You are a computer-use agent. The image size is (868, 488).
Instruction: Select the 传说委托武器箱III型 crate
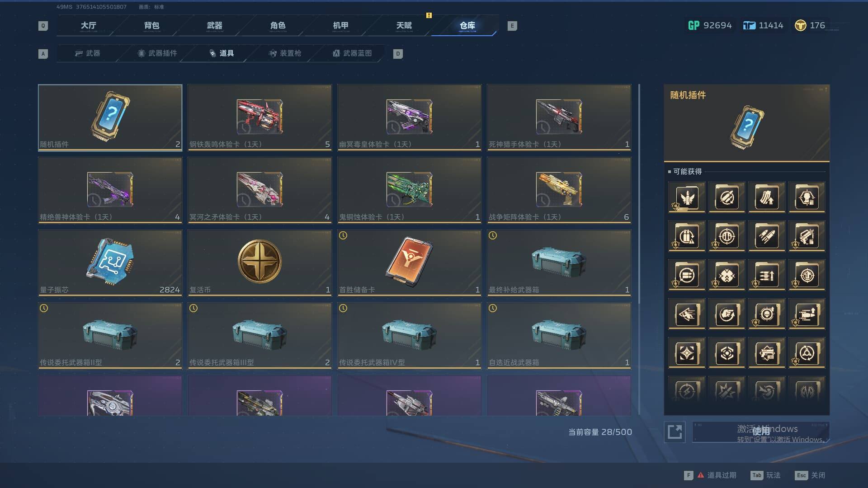(x=259, y=336)
